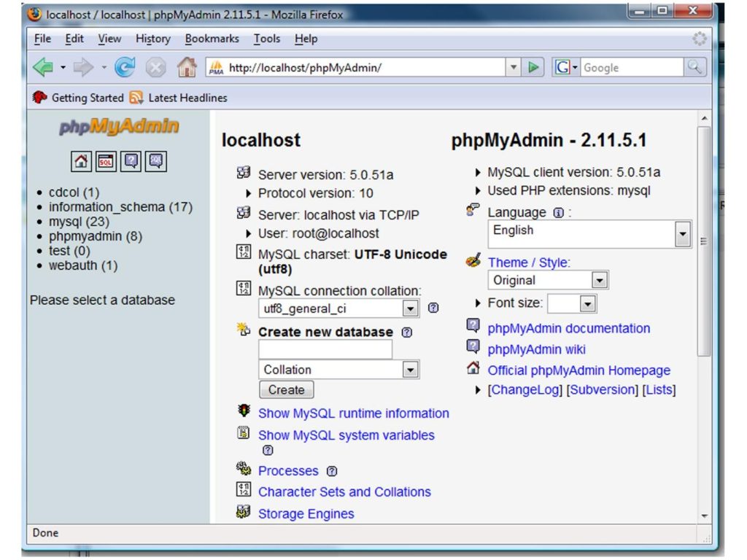Click the house icon beside Official Homepage
Viewport: 747px width, 560px height.
pyautogui.click(x=473, y=367)
